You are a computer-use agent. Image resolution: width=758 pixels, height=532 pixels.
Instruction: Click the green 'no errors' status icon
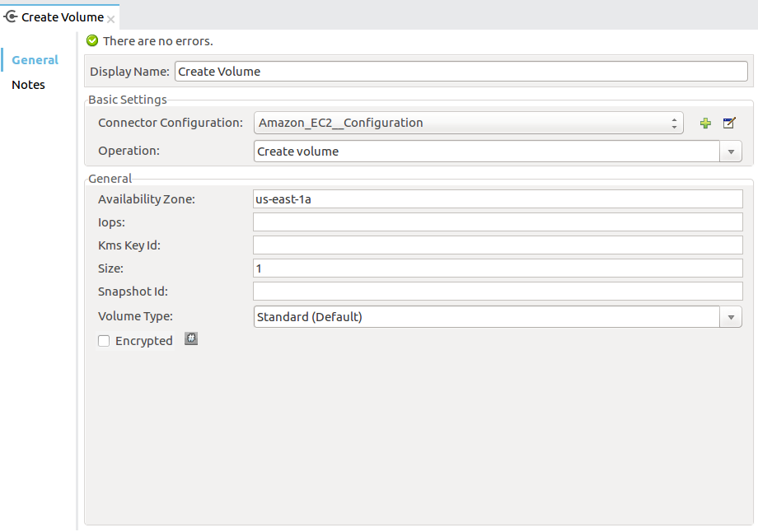coord(91,40)
